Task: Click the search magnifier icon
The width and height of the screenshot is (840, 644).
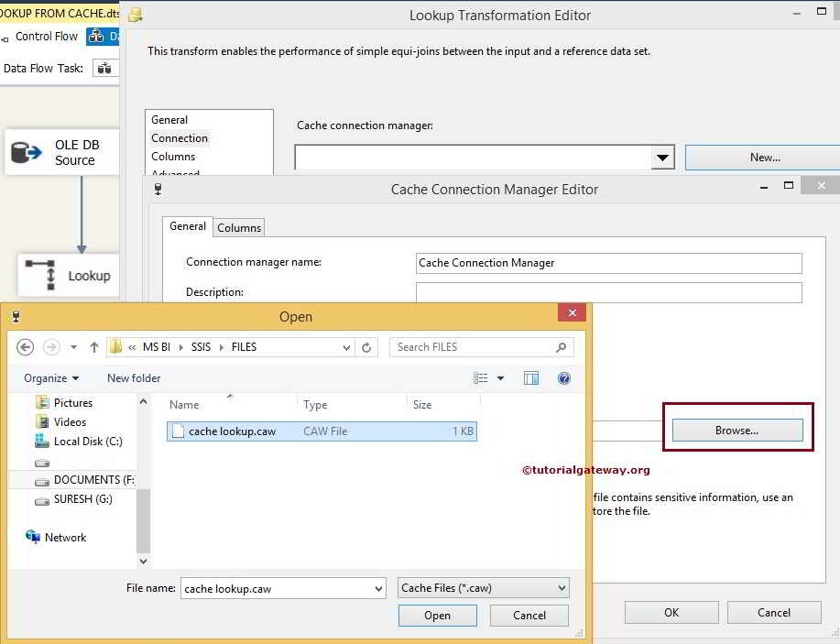Action: click(x=561, y=347)
